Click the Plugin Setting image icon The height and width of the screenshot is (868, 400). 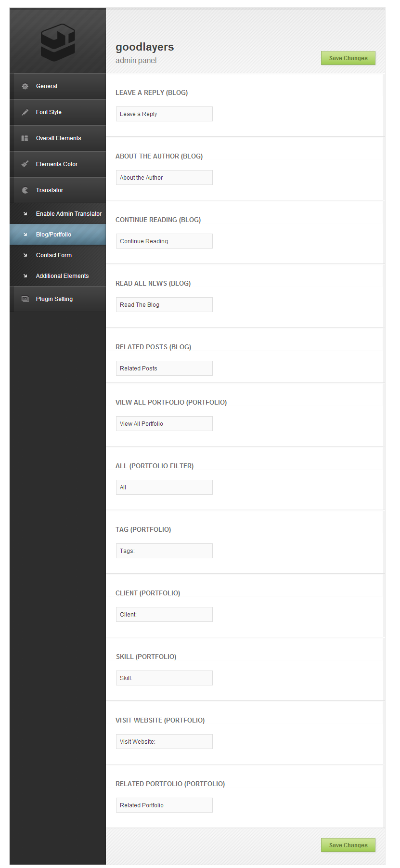pos(25,299)
